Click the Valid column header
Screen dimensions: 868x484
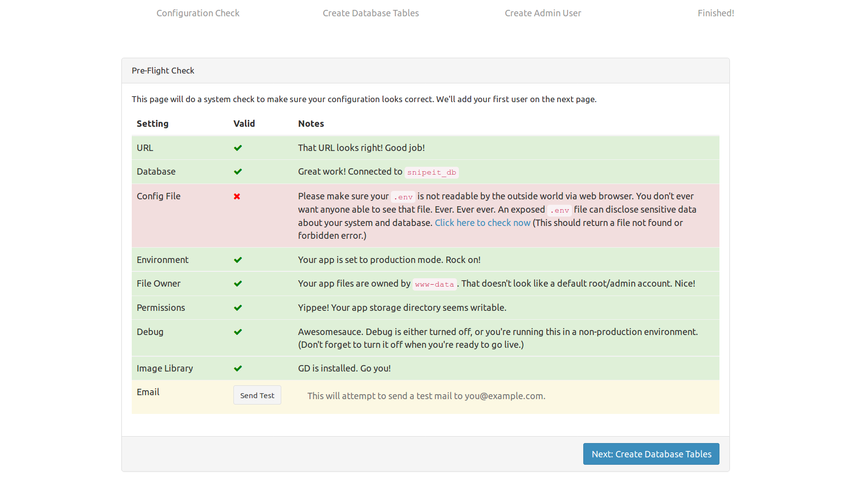pyautogui.click(x=244, y=124)
